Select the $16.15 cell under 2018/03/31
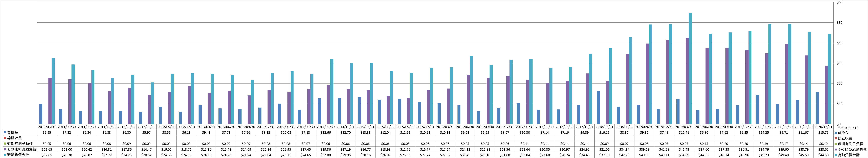 (x=604, y=132)
